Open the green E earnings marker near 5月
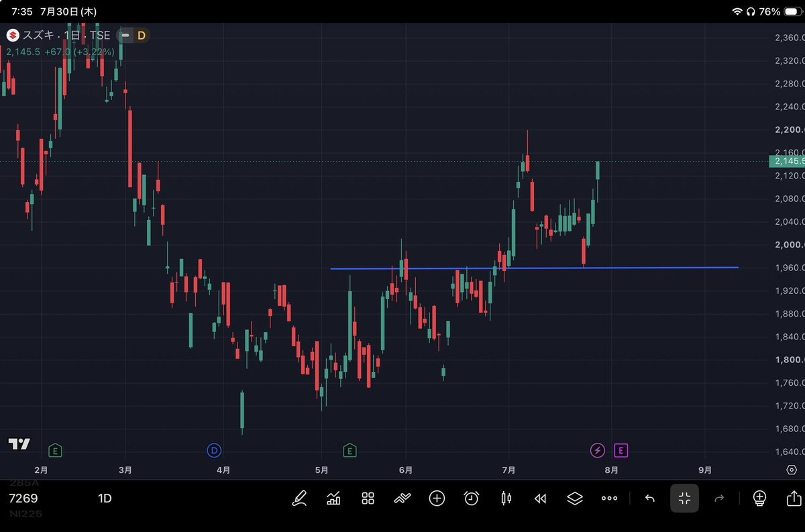 click(349, 450)
